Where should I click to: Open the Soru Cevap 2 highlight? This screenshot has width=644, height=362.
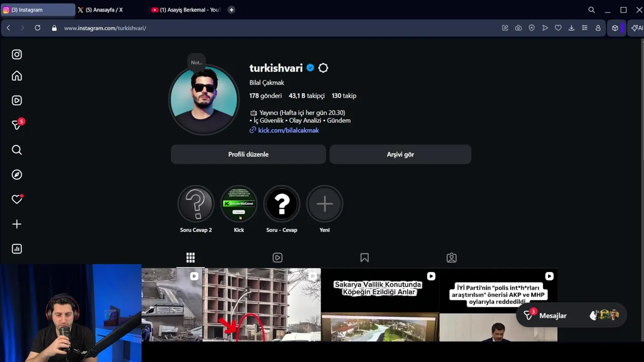[x=196, y=204]
